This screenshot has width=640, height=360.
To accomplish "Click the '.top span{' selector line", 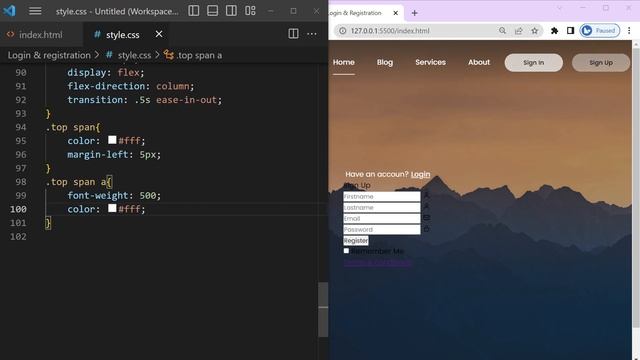I will click(x=73, y=127).
